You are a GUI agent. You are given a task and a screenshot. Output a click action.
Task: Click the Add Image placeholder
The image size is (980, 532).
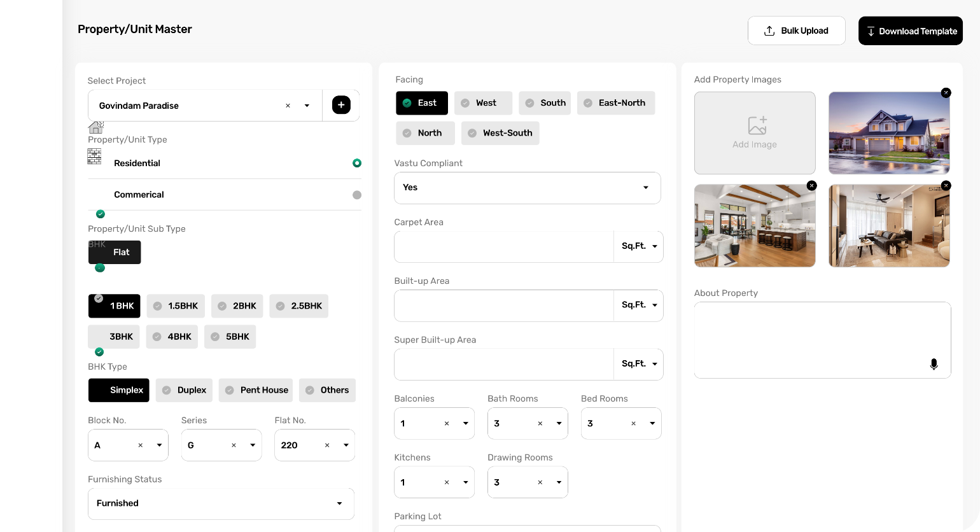pyautogui.click(x=755, y=133)
